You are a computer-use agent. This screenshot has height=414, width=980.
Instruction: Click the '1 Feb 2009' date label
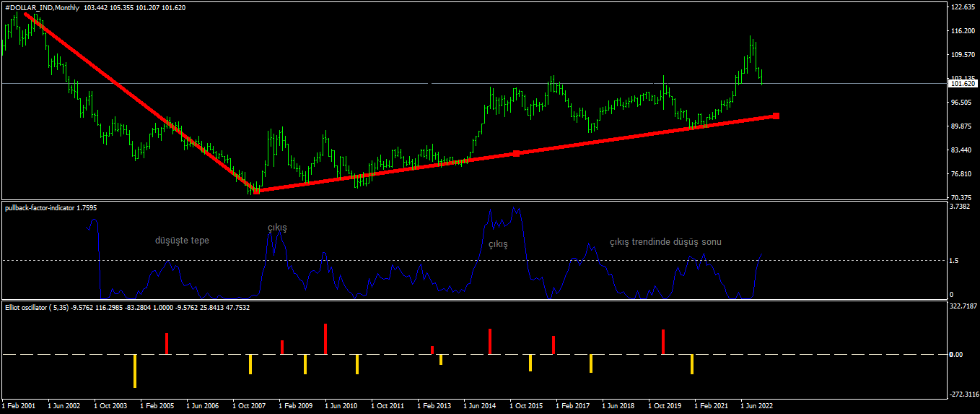[x=295, y=406]
